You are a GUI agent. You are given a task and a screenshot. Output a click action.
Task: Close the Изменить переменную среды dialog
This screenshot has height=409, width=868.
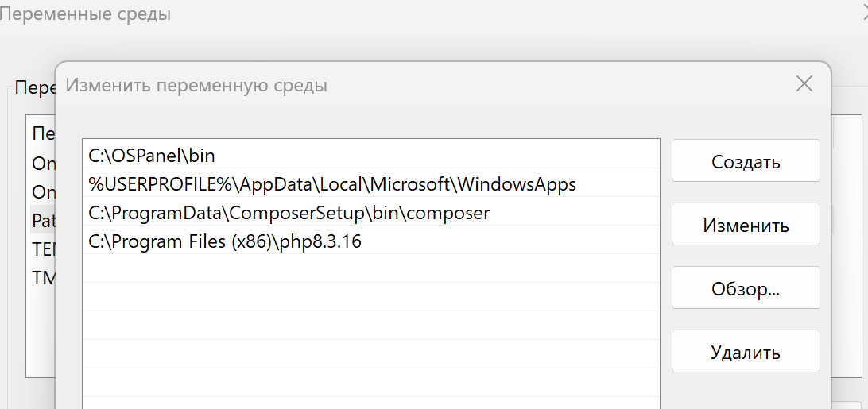[804, 83]
